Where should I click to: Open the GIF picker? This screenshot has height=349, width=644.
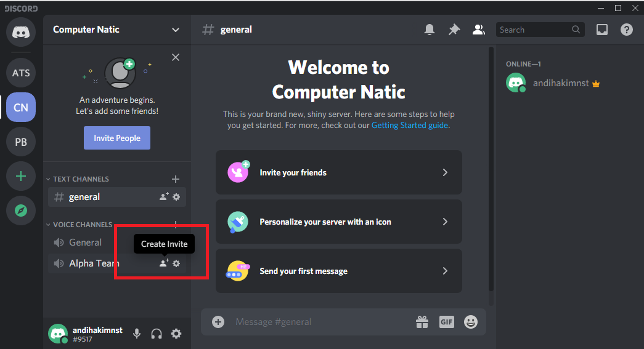click(x=446, y=322)
